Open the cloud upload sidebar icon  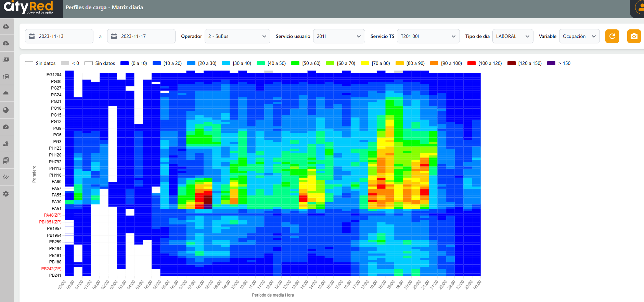coord(6,43)
